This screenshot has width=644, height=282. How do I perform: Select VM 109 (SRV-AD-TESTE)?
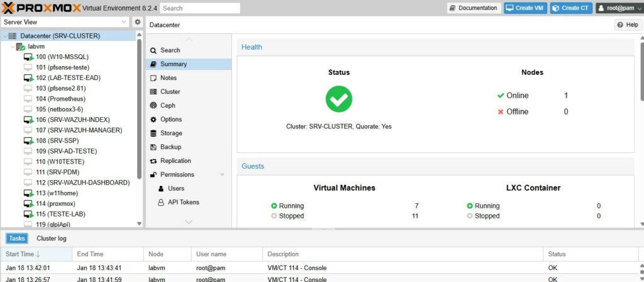pyautogui.click(x=67, y=151)
